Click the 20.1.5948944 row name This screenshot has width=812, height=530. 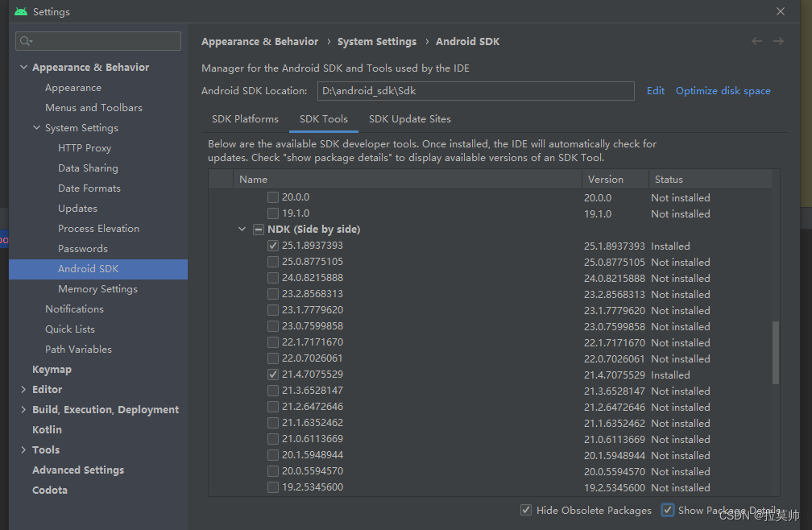point(313,455)
